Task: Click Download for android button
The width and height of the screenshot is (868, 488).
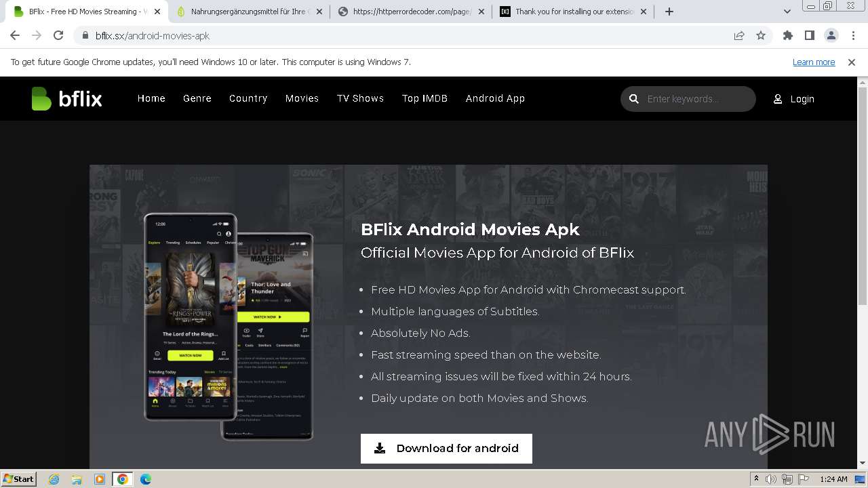Action: pyautogui.click(x=446, y=449)
